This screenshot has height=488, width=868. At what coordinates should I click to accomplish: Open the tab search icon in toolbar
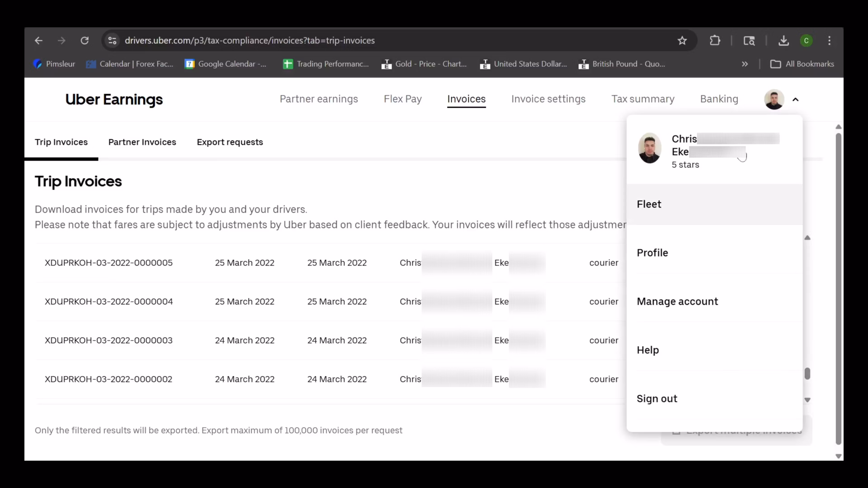tap(749, 41)
